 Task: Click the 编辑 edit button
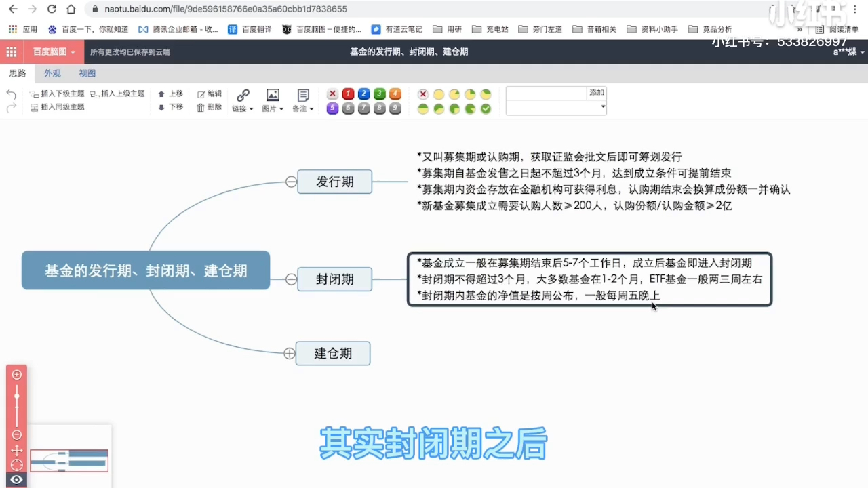[210, 94]
